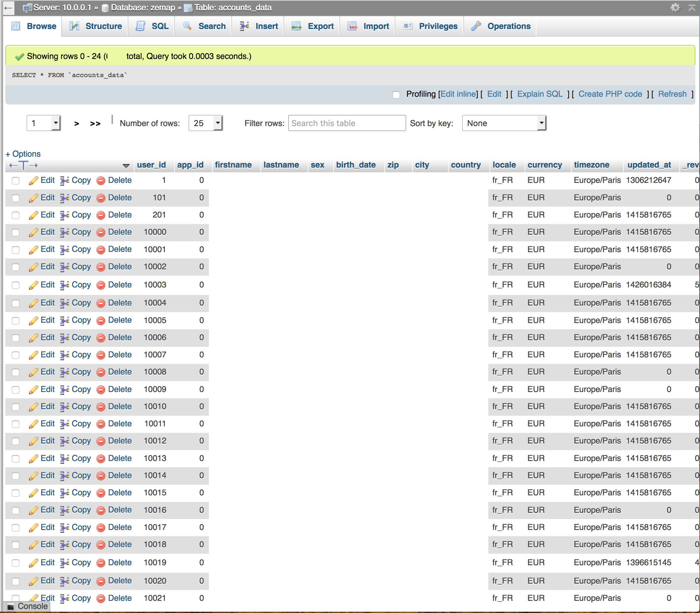Viewport: 700px width, 613px height.
Task: Check the row checkbox for user_id 10010
Action: (x=16, y=407)
